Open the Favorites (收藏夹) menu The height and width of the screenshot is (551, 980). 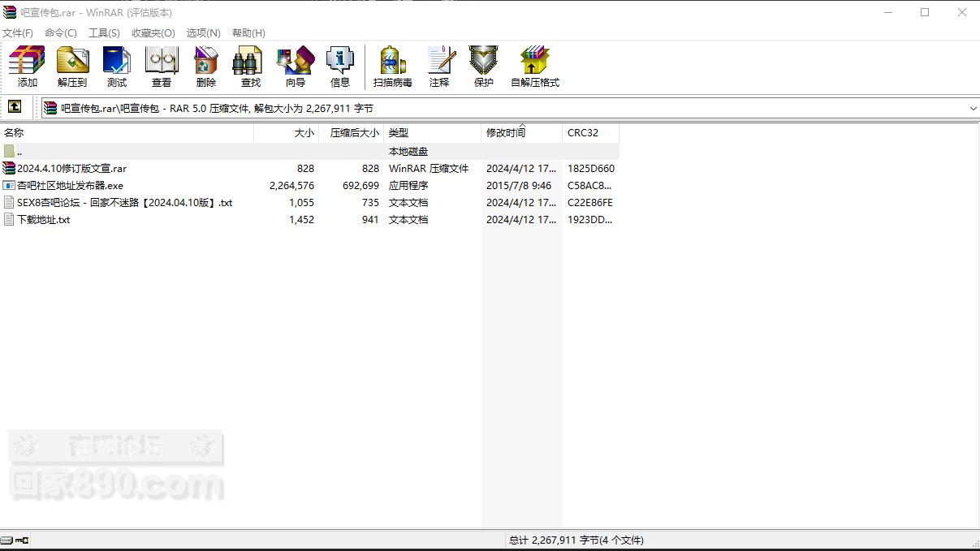pyautogui.click(x=153, y=32)
